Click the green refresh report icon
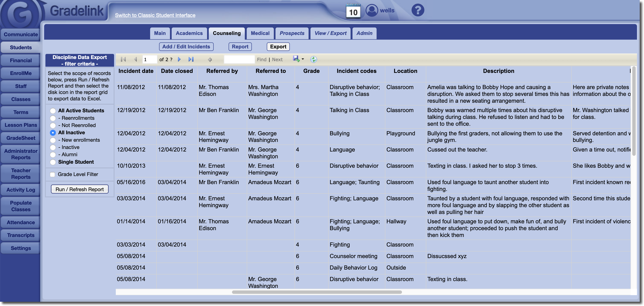The width and height of the screenshot is (644, 306). point(313,59)
